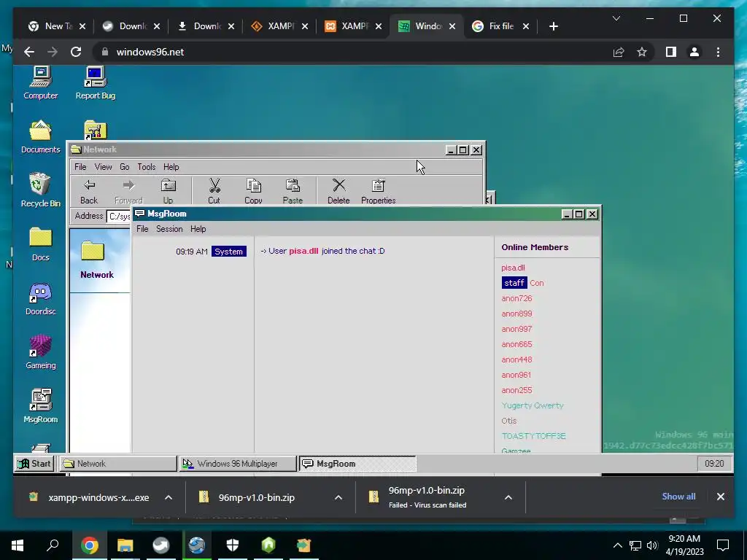
Task: Open the Tools menu in Network window
Action: point(146,167)
